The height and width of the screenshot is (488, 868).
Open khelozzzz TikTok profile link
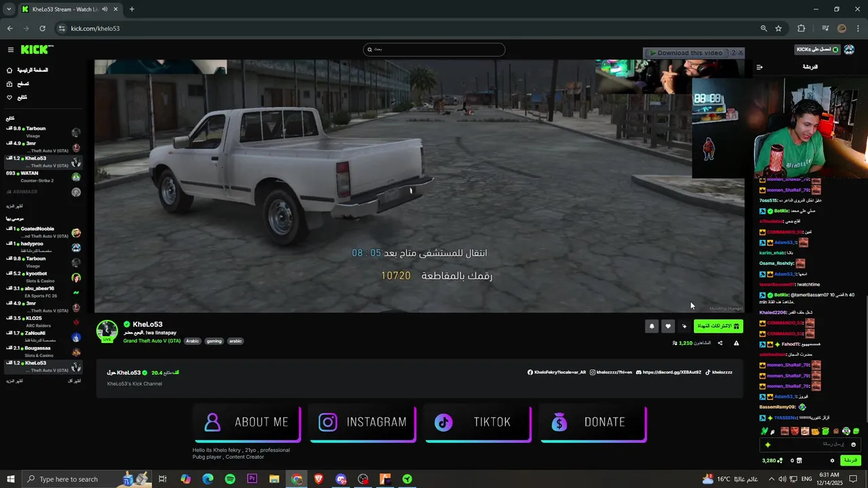coord(719,372)
